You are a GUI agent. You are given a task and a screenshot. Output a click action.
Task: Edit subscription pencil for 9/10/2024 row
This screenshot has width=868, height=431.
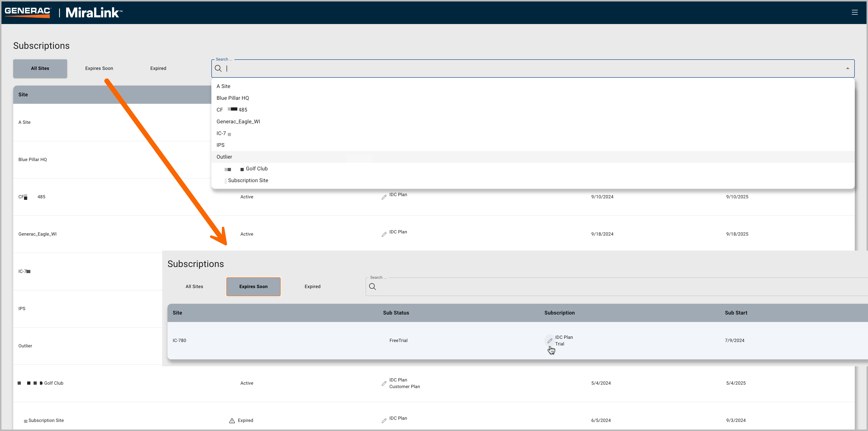pos(384,197)
